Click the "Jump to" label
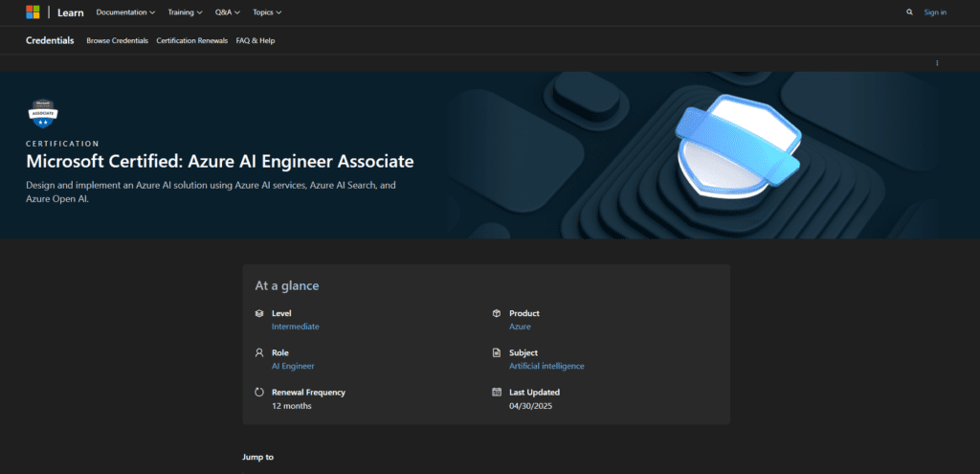 [257, 457]
